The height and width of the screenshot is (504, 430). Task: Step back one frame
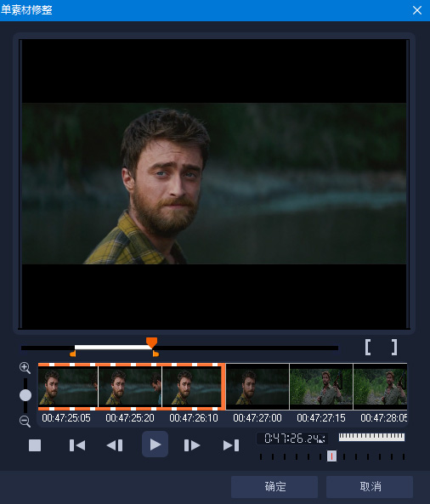click(115, 445)
